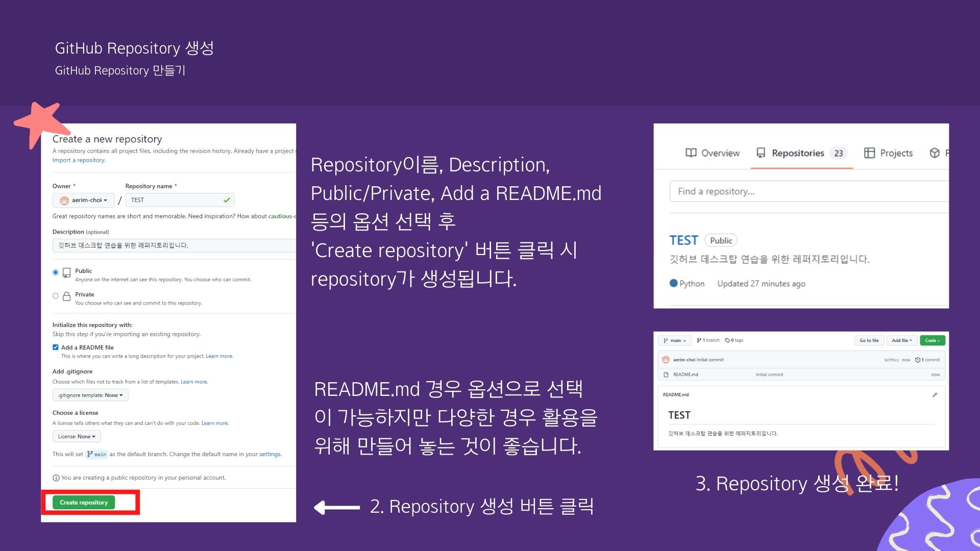Viewport: 980px width, 551px height.
Task: Click the commit history clock icon
Action: coord(918,360)
